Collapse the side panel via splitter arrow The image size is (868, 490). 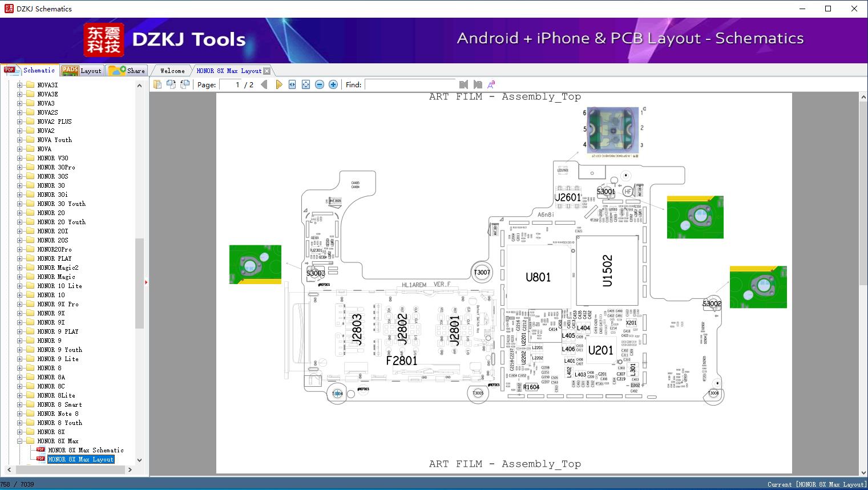[x=146, y=282]
